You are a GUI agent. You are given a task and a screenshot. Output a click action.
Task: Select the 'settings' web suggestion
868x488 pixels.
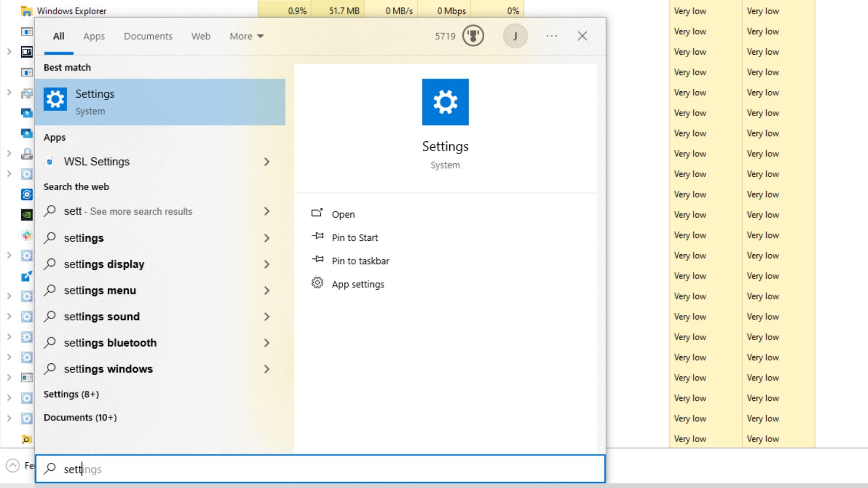(x=160, y=238)
